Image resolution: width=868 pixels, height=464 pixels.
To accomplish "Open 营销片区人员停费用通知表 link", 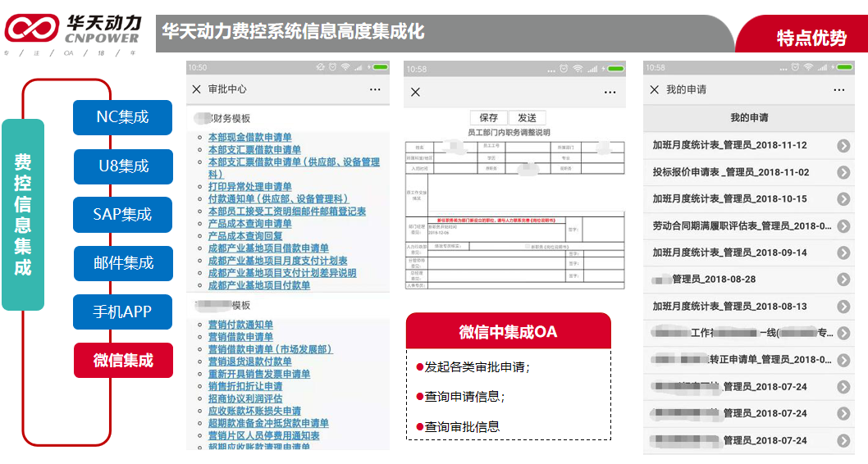I will click(264, 436).
